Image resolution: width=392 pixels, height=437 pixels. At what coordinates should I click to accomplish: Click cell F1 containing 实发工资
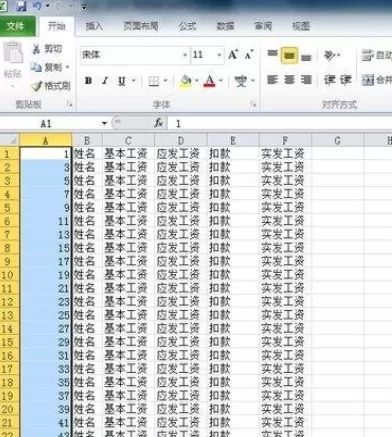click(x=285, y=154)
